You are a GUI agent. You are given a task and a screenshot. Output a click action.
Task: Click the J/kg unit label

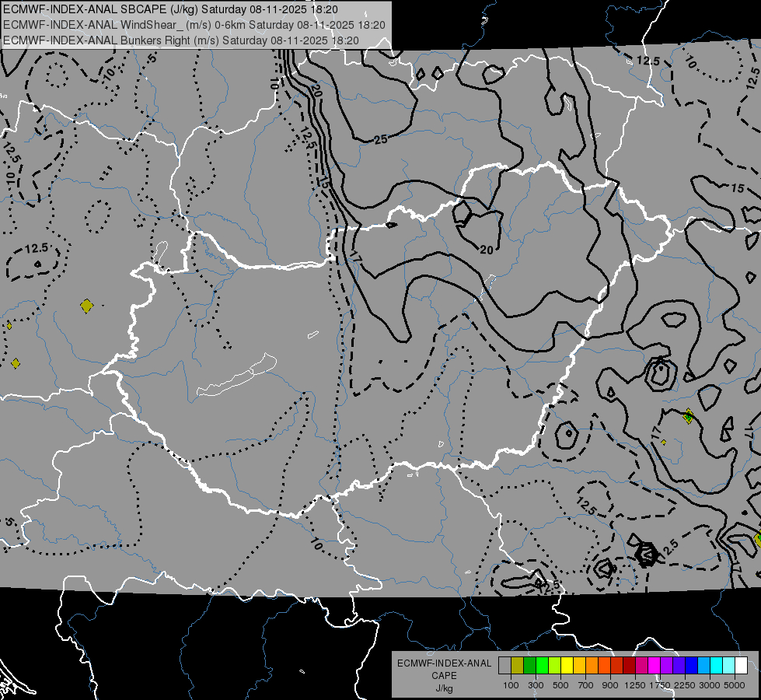444,688
